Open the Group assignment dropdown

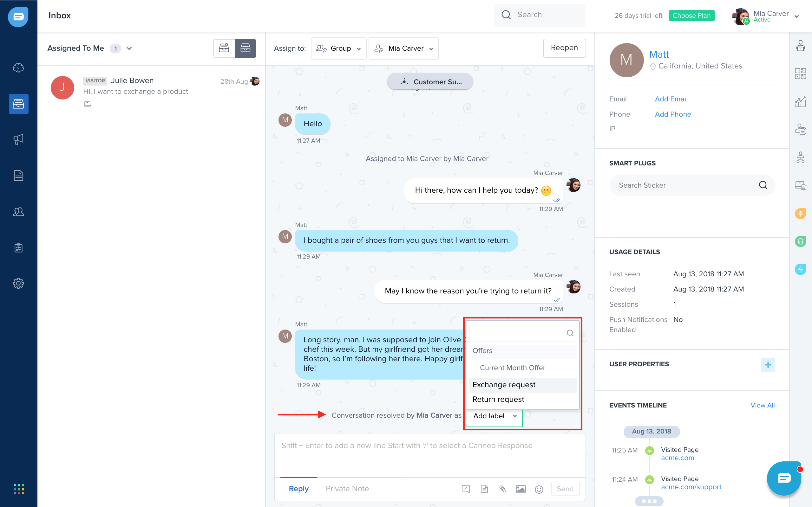[x=338, y=48]
